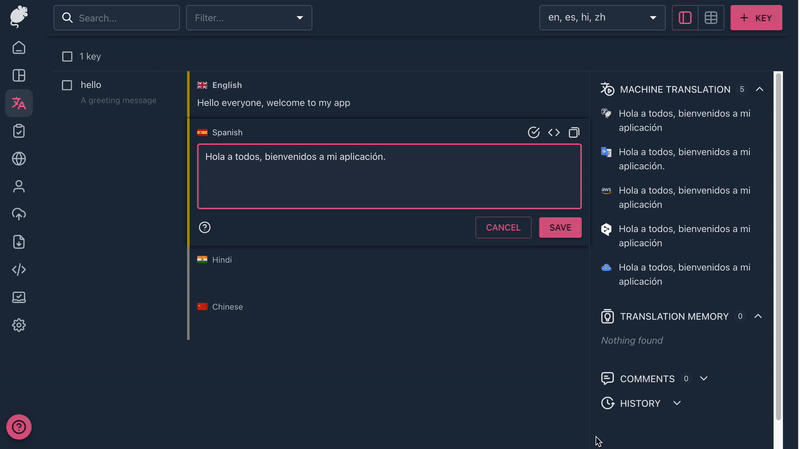This screenshot has height=449, width=800.
Task: Open the Languages globe icon in sidebar
Action: [19, 159]
